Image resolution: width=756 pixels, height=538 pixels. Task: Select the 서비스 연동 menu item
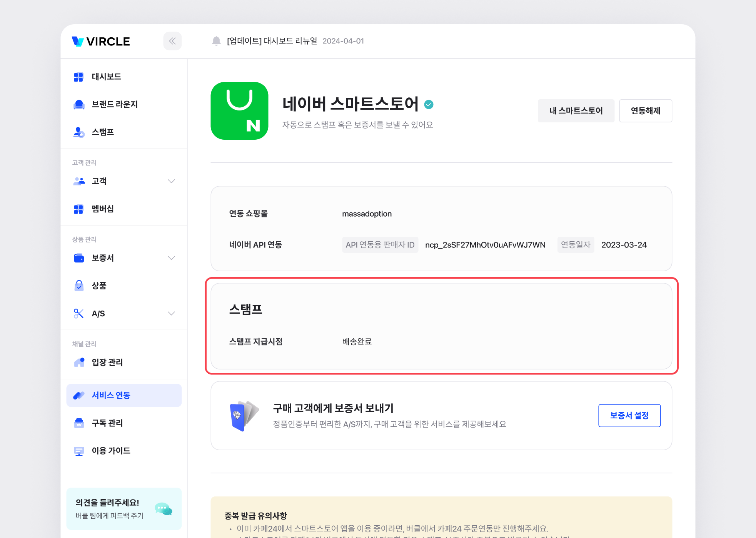pyautogui.click(x=124, y=395)
